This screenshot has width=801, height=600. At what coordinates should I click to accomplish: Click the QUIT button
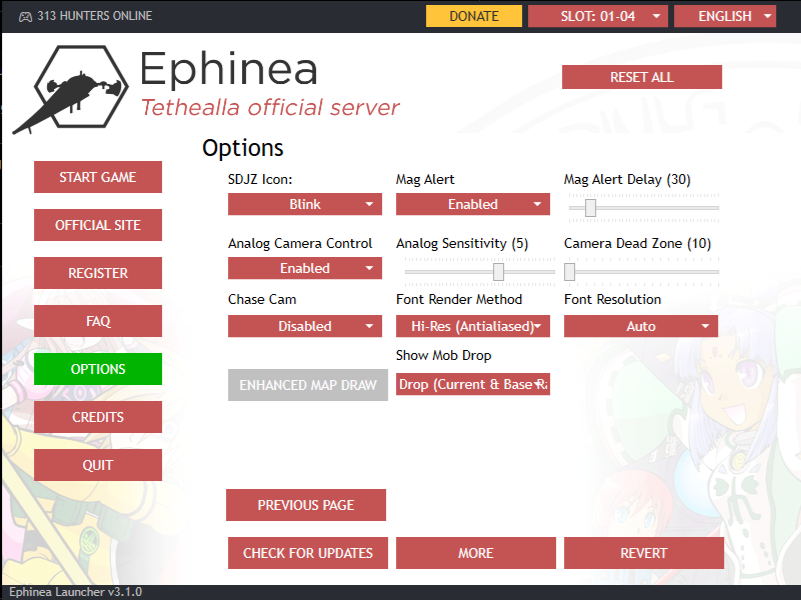coord(98,465)
